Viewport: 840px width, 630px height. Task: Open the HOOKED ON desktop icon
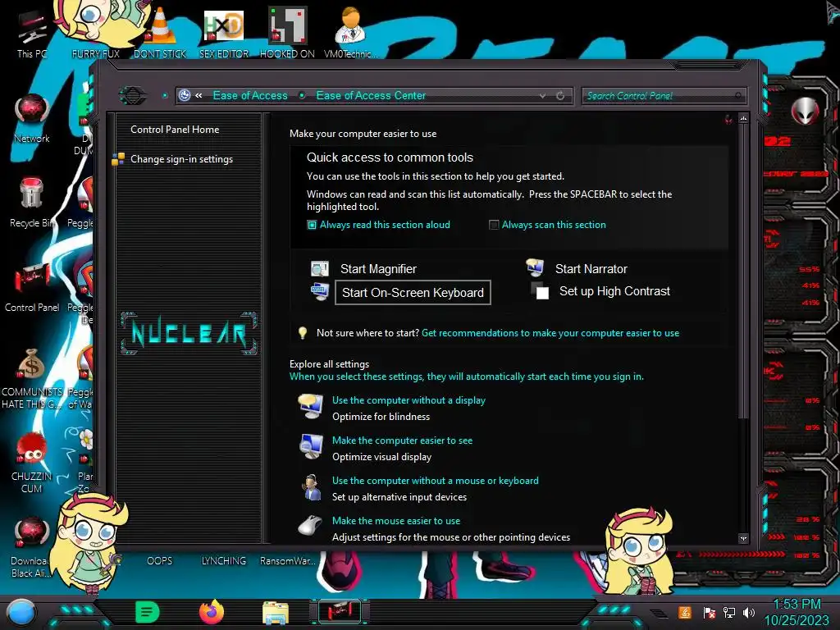[287, 33]
